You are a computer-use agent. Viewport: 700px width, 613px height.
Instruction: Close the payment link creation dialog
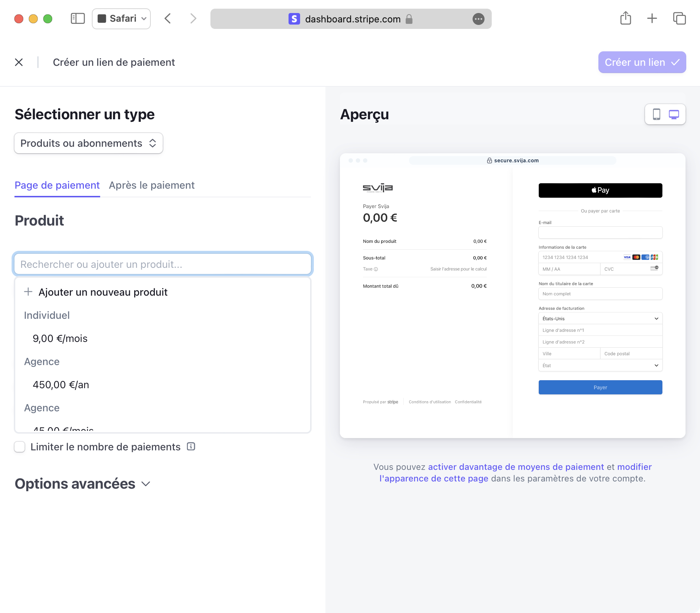(x=19, y=63)
